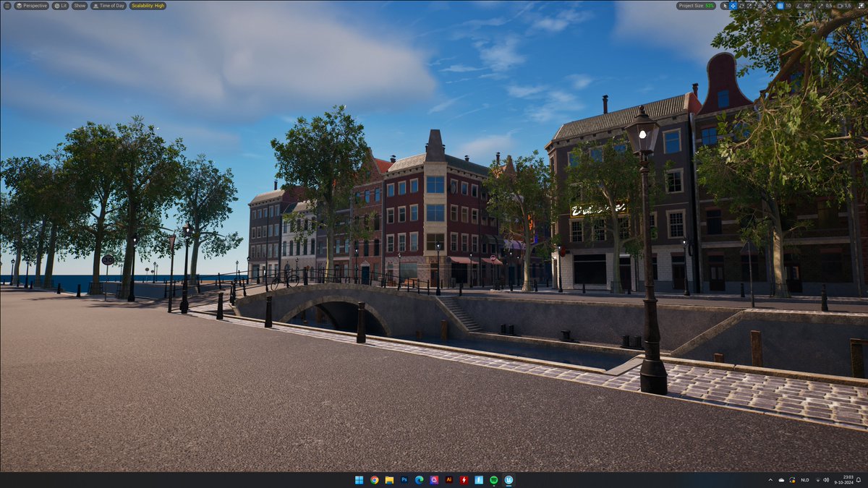Activate the Scale gizmo tool
The width and height of the screenshot is (868, 488).
749,6
